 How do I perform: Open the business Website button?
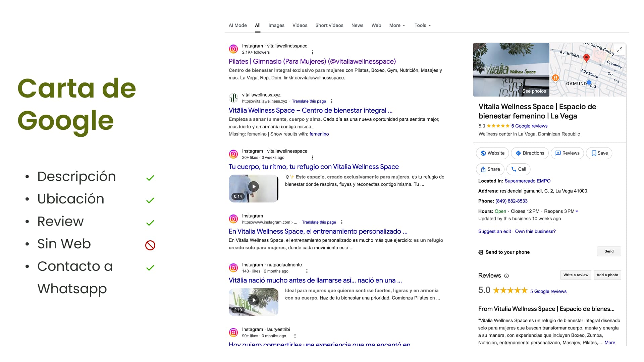pos(492,153)
